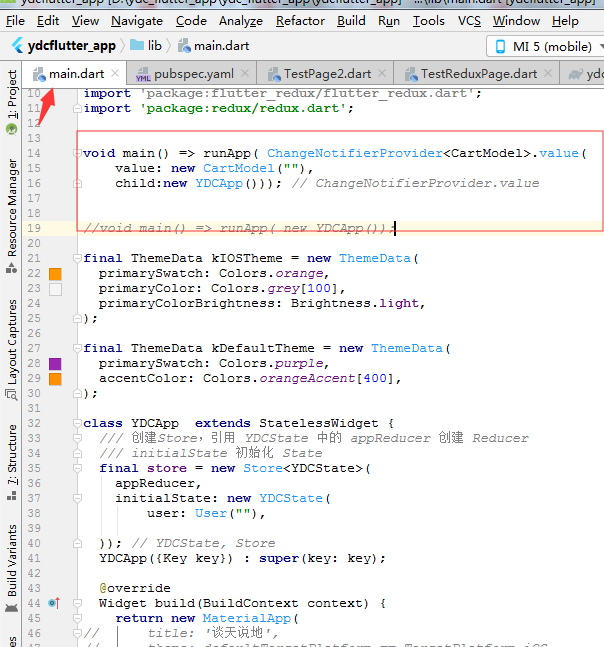Open the Layout Captures tool window
The width and height of the screenshot is (604, 647).
tap(12, 349)
